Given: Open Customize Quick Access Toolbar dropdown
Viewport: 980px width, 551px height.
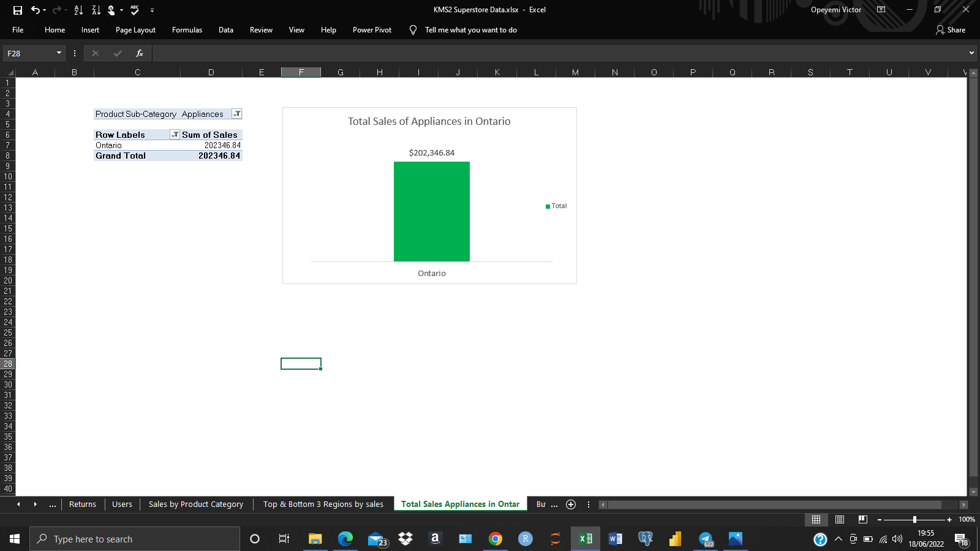Looking at the screenshot, I should (x=151, y=10).
